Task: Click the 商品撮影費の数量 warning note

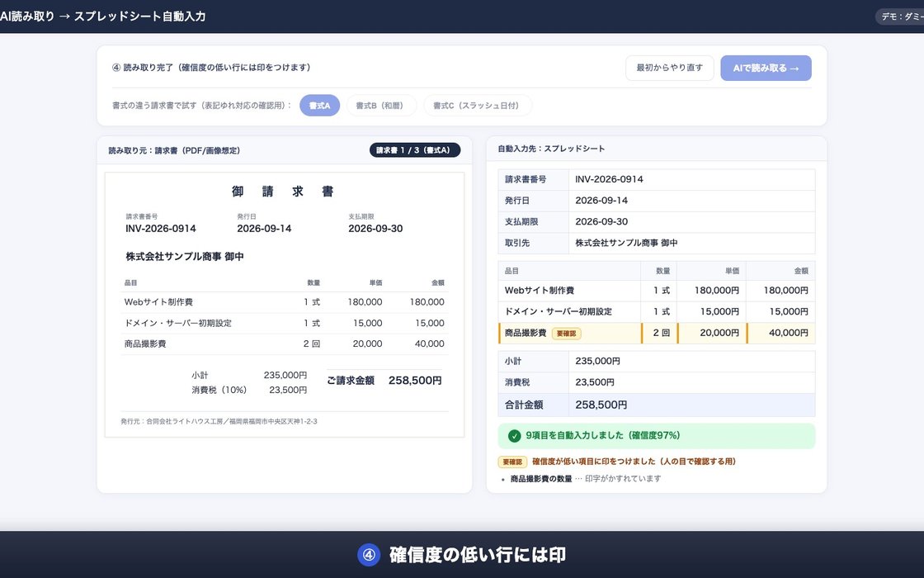Action: 586,479
